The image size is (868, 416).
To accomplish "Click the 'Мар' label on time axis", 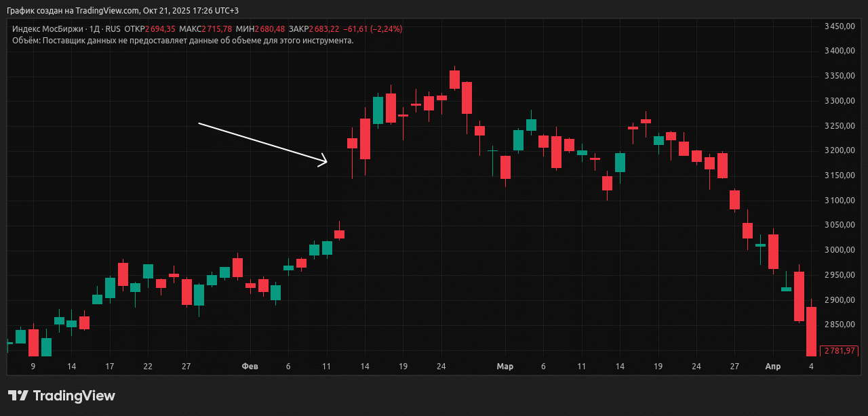I will point(505,367).
